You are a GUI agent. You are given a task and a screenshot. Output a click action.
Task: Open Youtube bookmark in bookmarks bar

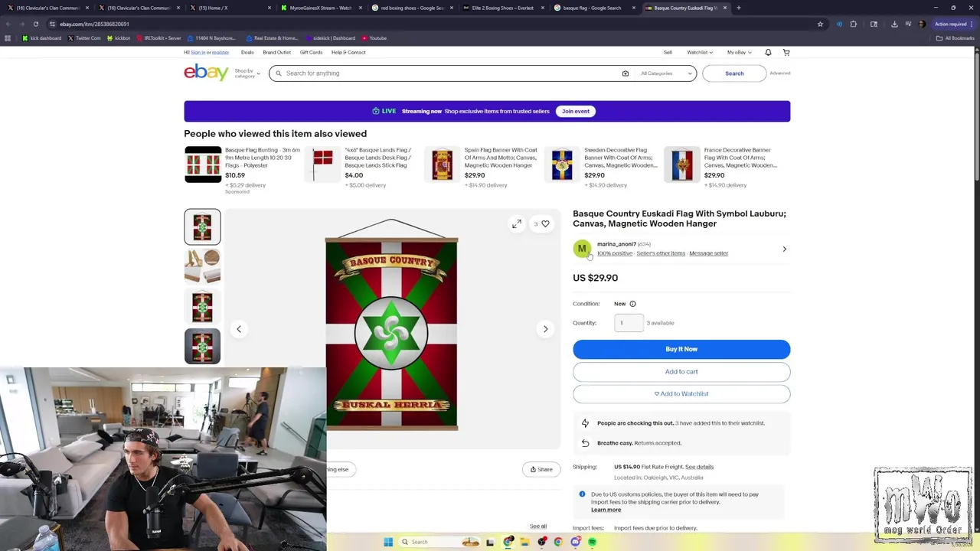pyautogui.click(x=374, y=37)
